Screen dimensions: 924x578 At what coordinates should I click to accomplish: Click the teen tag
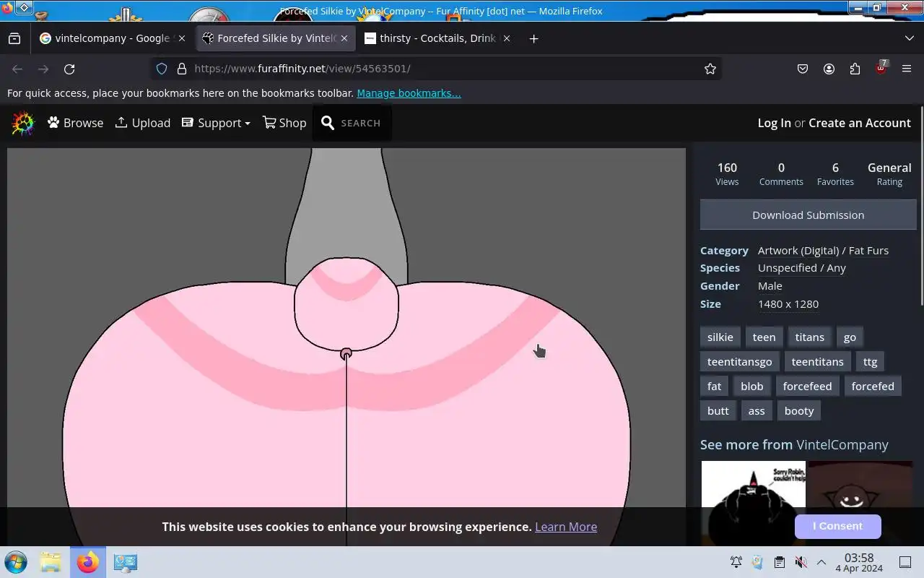764,337
